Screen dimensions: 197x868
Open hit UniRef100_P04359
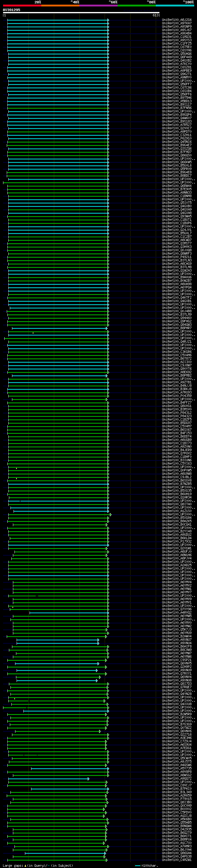click(x=177, y=396)
